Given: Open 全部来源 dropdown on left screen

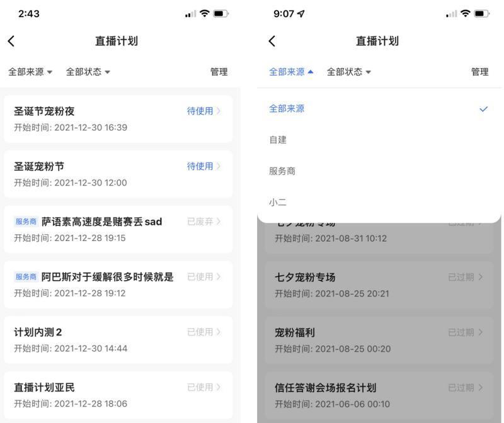Looking at the screenshot, I should click(30, 72).
